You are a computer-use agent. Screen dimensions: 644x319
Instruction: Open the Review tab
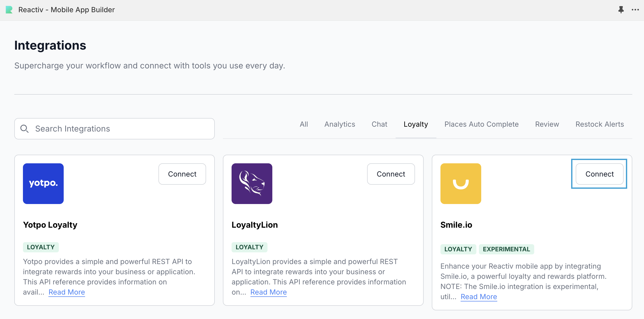[547, 124]
